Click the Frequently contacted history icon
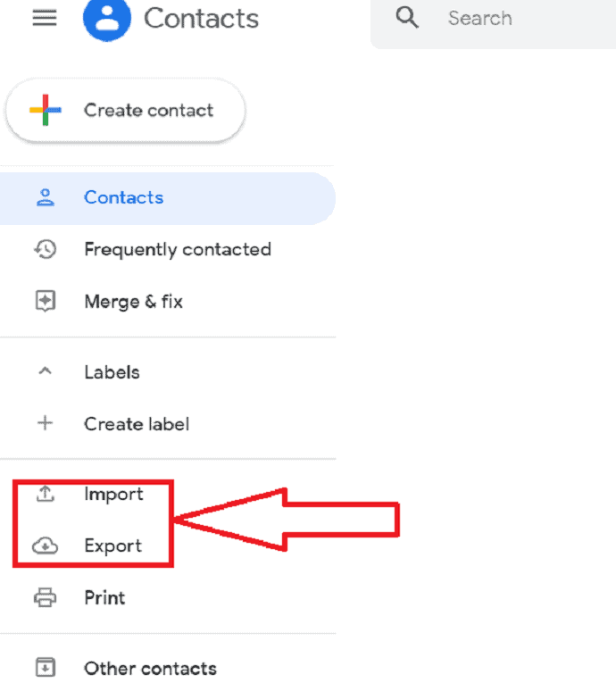 point(46,249)
